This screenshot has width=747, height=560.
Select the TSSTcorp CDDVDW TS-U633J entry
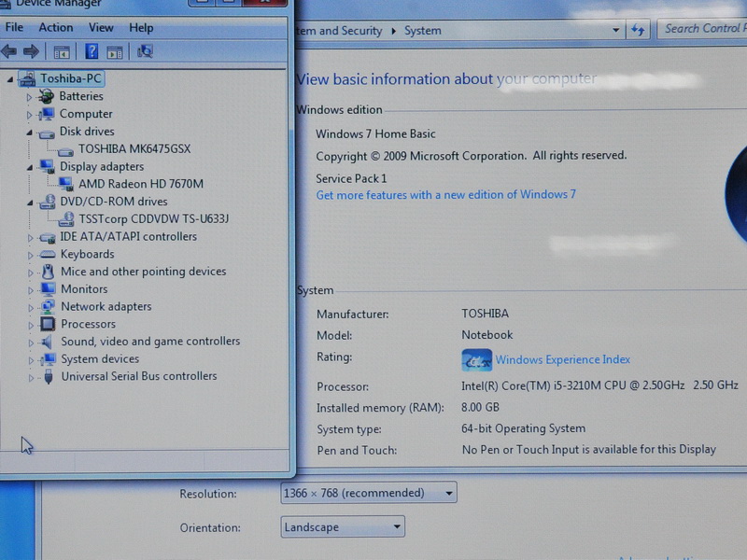[x=154, y=218]
